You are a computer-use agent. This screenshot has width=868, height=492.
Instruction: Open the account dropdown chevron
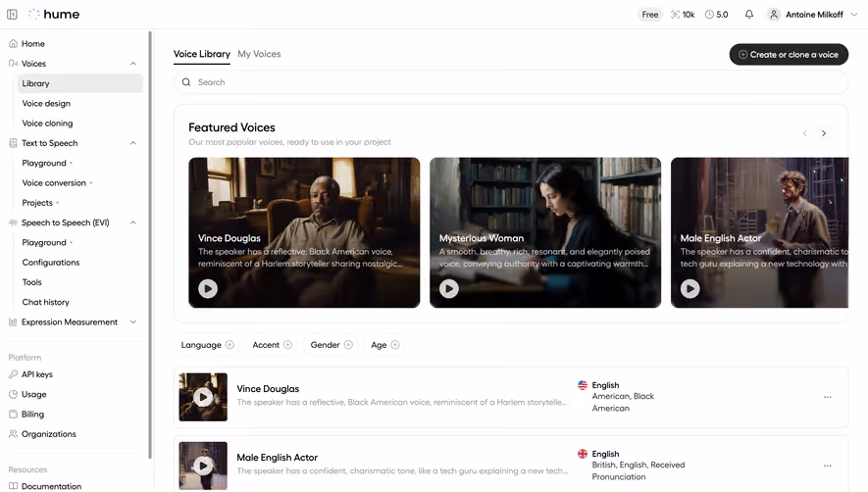(x=853, y=15)
